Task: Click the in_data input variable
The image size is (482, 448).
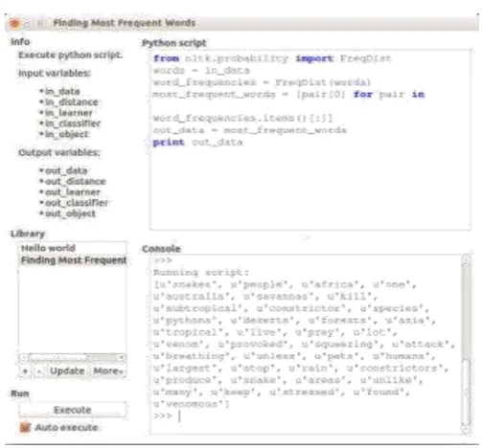Action: (x=62, y=92)
